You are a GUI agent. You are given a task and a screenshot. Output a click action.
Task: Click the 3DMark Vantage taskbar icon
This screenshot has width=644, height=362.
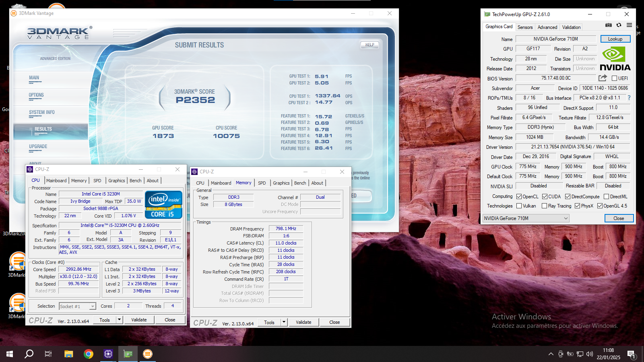148,354
